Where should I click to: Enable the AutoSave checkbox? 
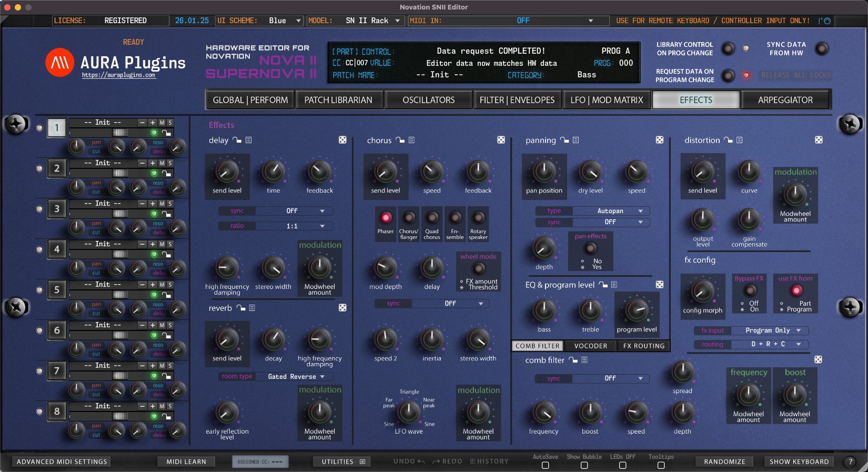(545, 465)
